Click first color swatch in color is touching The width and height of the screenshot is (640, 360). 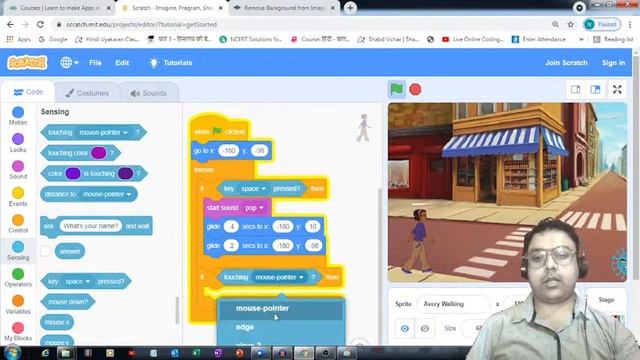73,173
